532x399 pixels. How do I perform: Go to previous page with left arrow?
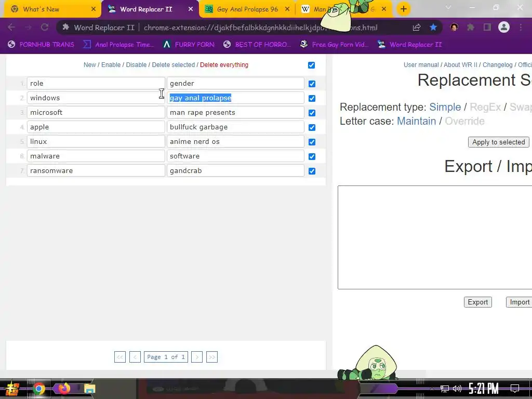[x=135, y=357]
